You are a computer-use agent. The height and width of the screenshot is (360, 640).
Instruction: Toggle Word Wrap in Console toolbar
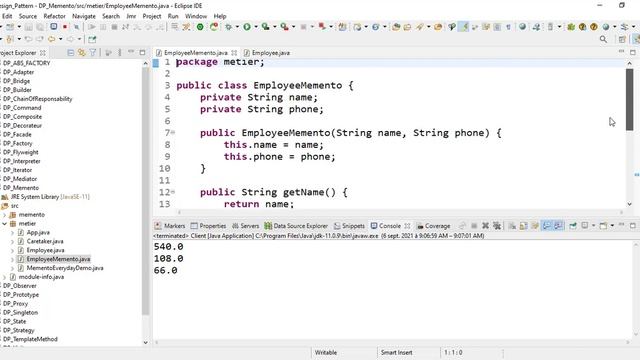(535, 226)
